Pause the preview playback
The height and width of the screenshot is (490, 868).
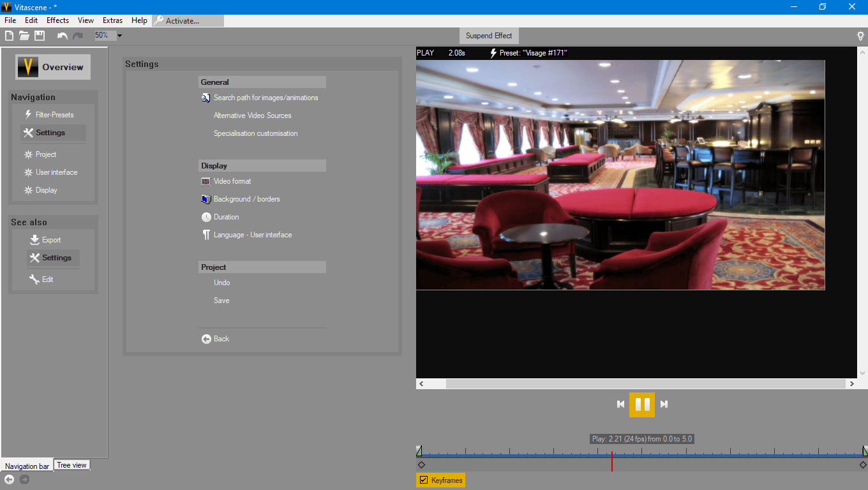[642, 404]
